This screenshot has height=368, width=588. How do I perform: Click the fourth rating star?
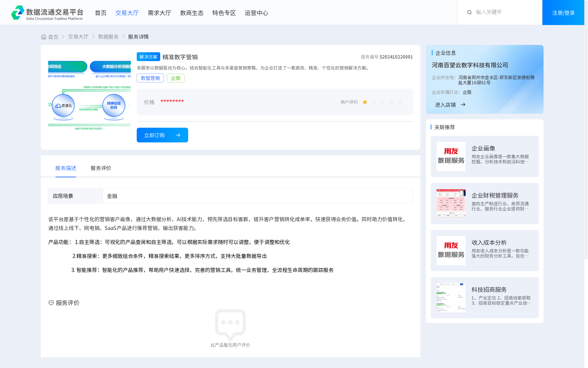pyautogui.click(x=391, y=102)
